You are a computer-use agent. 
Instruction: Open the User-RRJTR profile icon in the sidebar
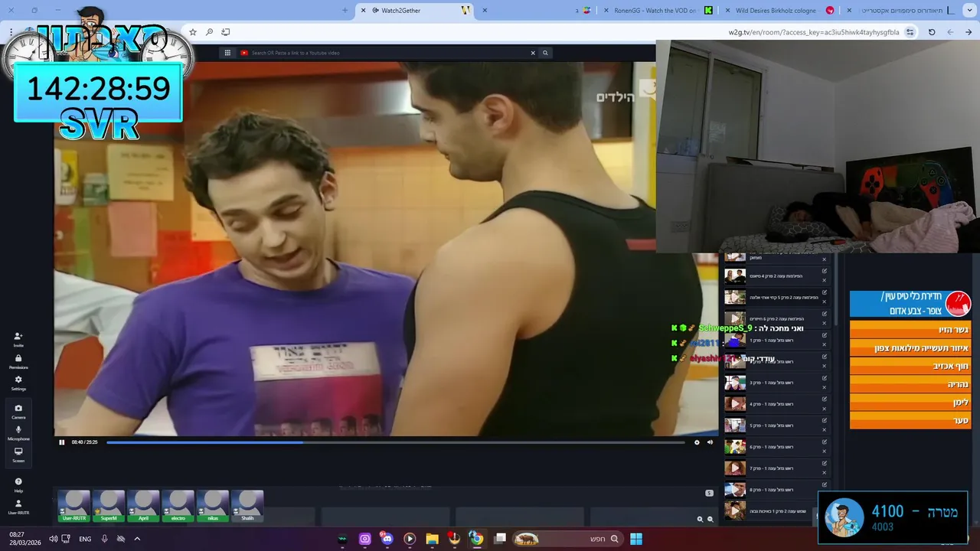[x=18, y=507]
